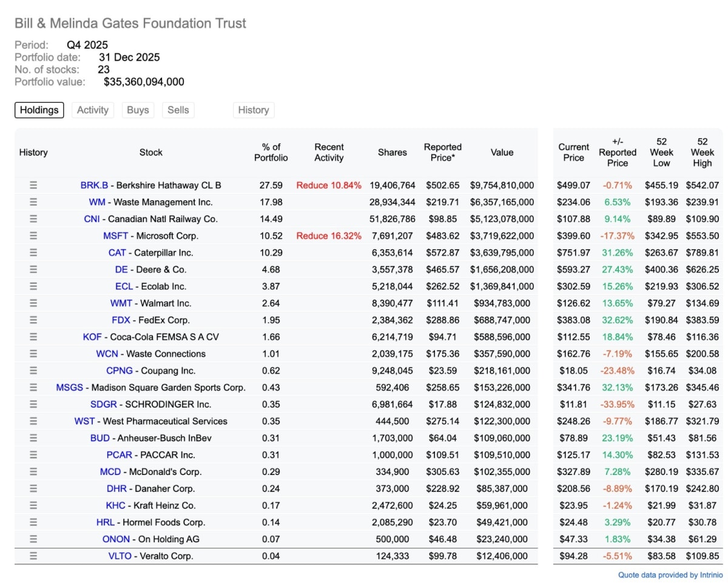Screen dimensions: 728x586
Task: Open history icon for McDonald's Corp. row
Action: (33, 471)
